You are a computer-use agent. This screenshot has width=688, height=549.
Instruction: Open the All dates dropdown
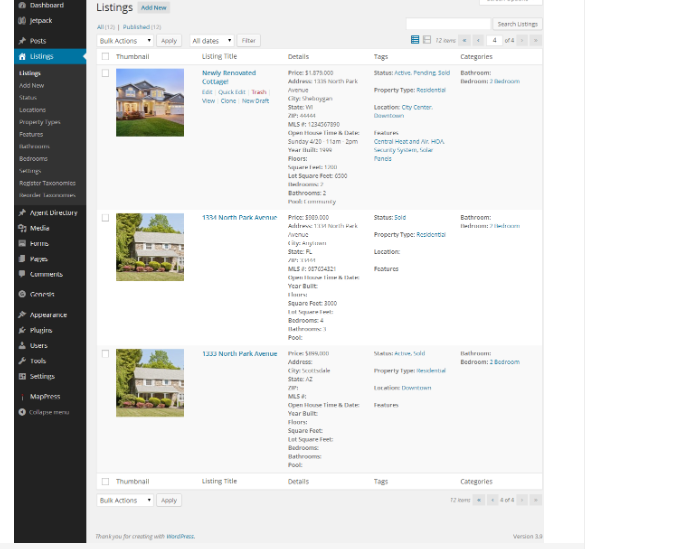[212, 40]
